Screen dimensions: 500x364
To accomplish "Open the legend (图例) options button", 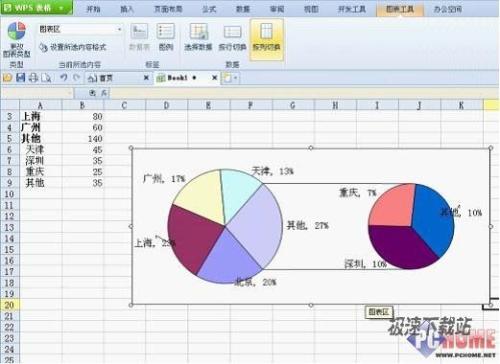I will (166, 37).
